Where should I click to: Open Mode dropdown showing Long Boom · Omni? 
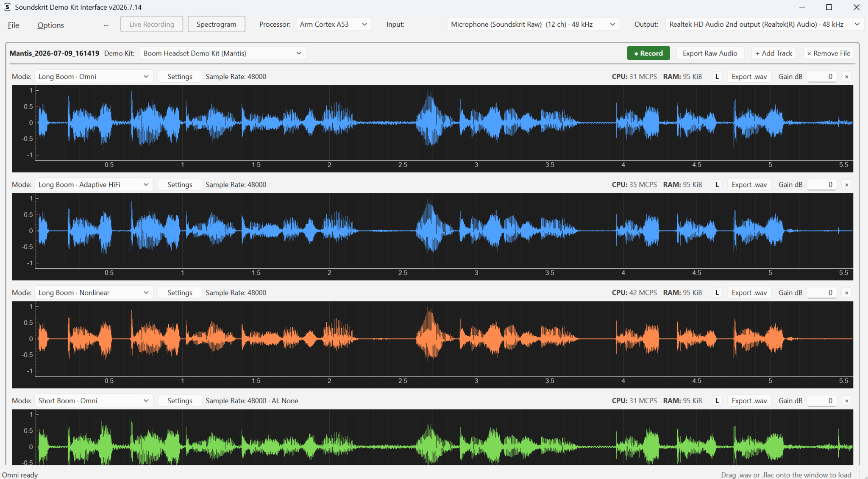(x=93, y=77)
